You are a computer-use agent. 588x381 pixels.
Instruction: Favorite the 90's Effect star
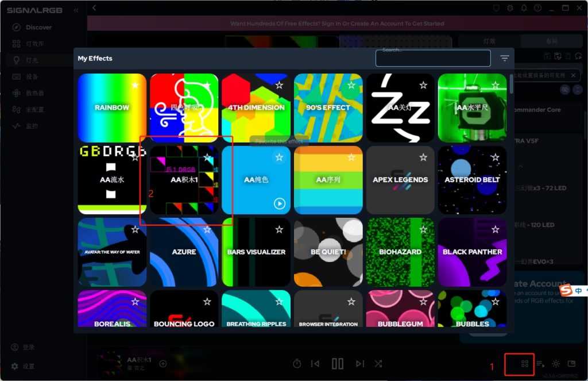351,85
